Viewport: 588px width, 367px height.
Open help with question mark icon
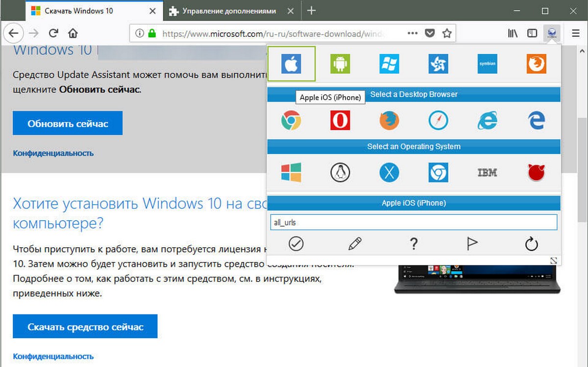point(414,243)
